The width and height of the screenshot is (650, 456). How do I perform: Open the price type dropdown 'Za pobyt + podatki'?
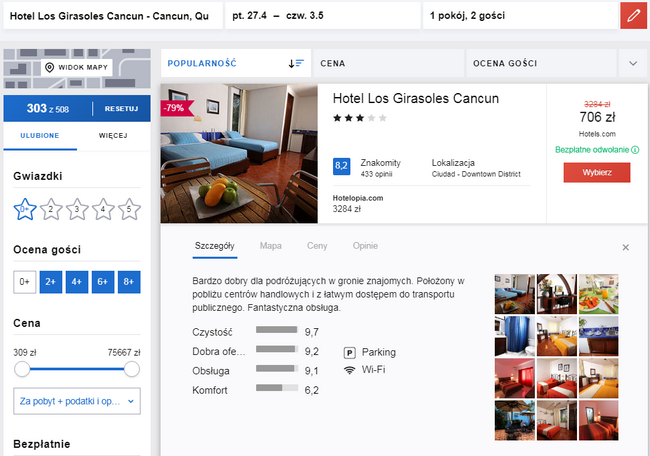77,401
